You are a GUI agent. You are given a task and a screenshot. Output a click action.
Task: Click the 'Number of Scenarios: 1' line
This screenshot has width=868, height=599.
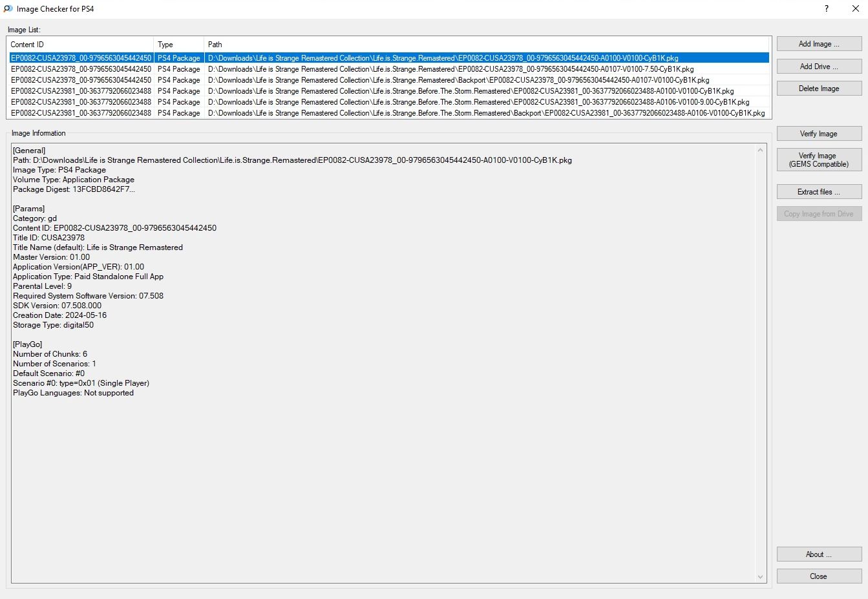click(x=55, y=364)
